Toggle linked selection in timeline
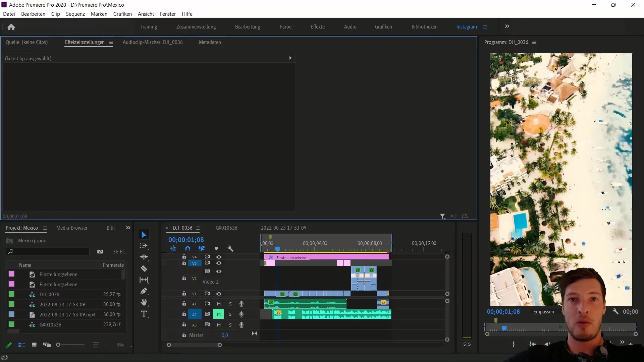Image resolution: width=644 pixels, height=362 pixels. point(202,249)
